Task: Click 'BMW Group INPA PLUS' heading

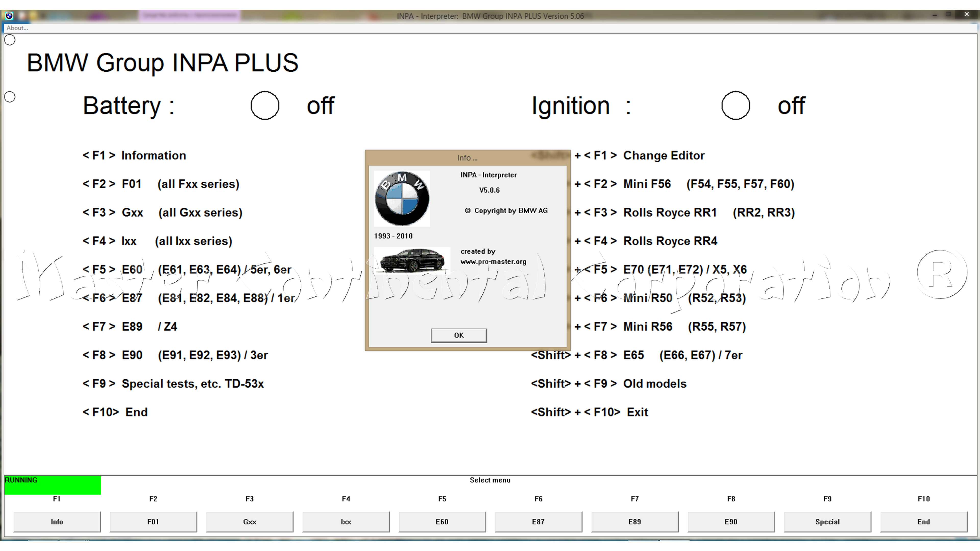Action: [x=163, y=63]
